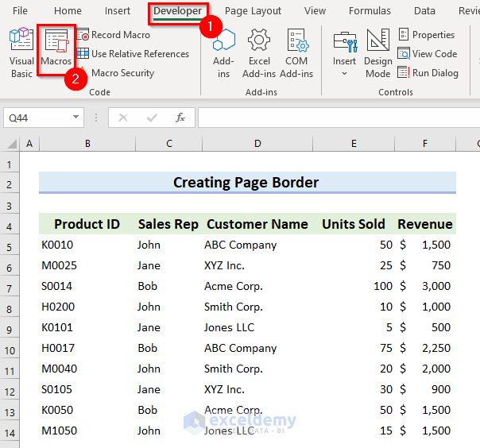Select the Developer tab
Viewport: 480px width, 448px height.
pyautogui.click(x=177, y=12)
